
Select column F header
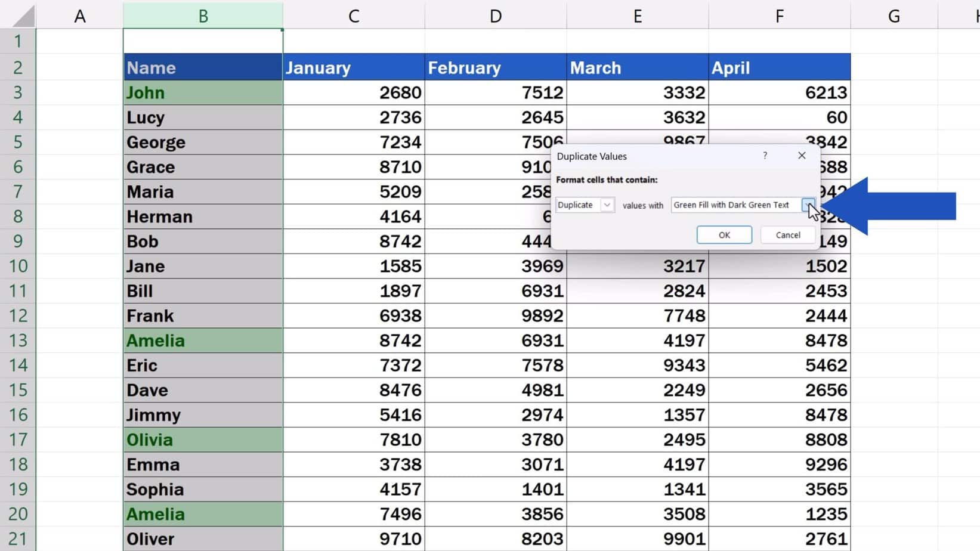click(779, 16)
